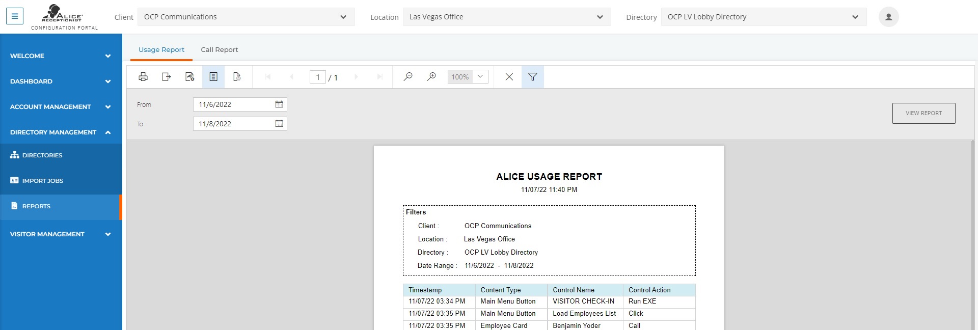Expand the Dashboard menu section
The height and width of the screenshot is (330, 980).
pyautogui.click(x=61, y=81)
